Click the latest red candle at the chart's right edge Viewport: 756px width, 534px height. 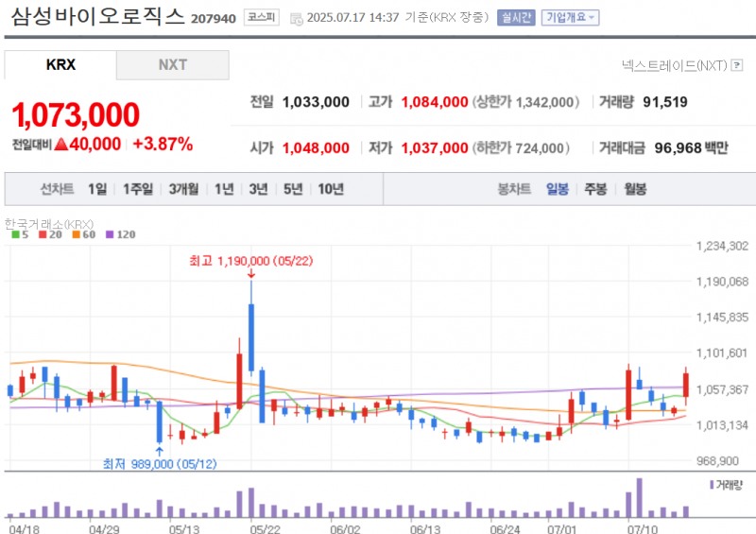(686, 385)
